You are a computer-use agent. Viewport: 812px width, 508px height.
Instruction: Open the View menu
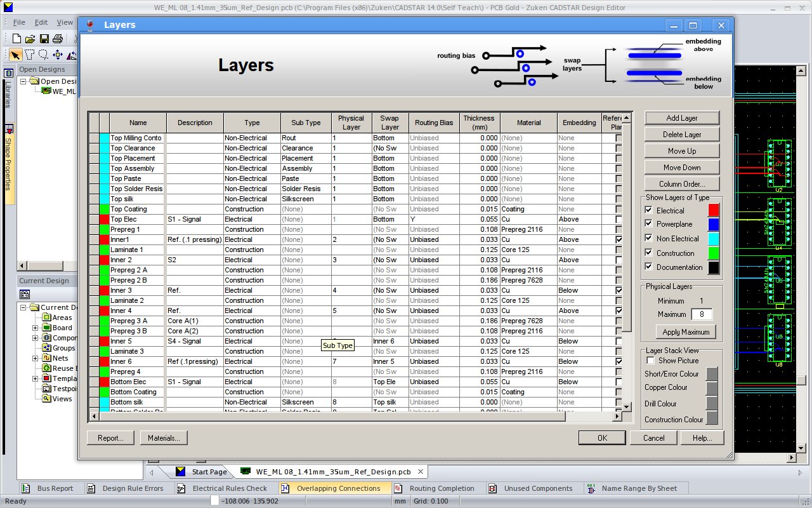65,22
